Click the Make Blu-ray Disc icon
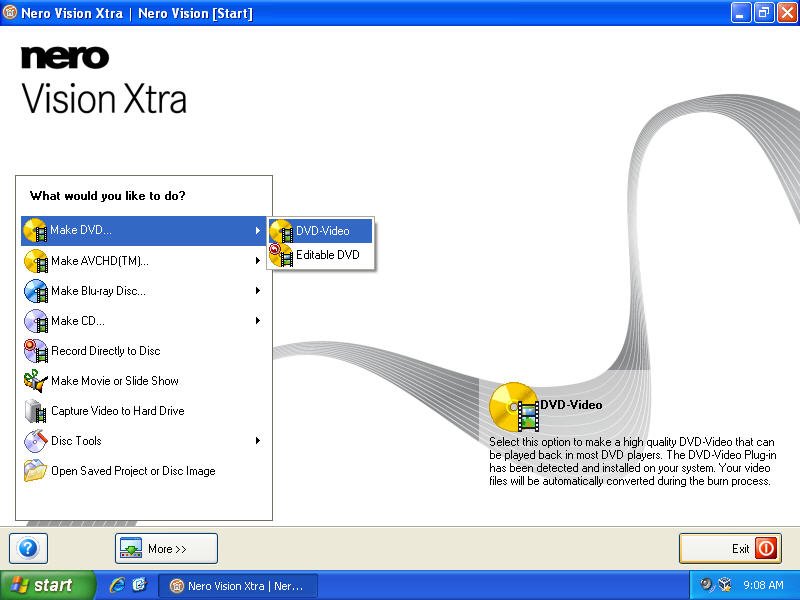Screen dimensions: 800x600 [36, 291]
